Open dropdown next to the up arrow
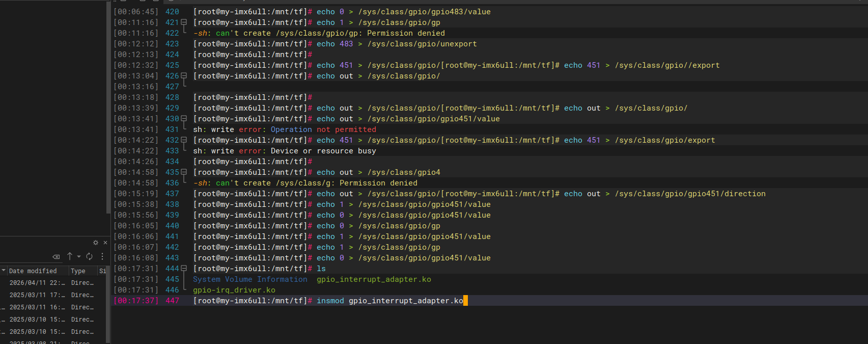The image size is (868, 344). coord(79,257)
